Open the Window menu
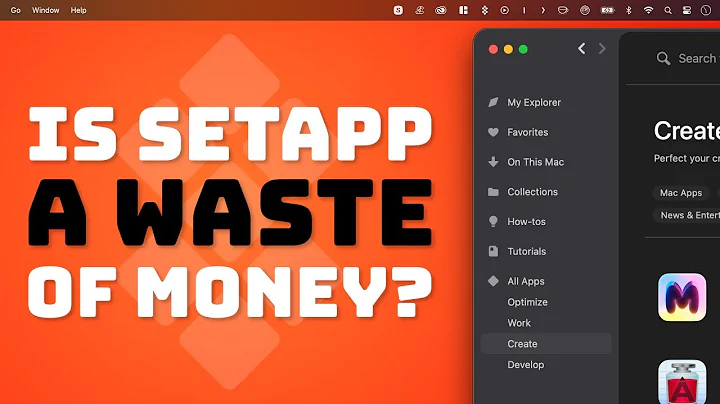Viewport: 720px width, 404px height. click(x=45, y=10)
